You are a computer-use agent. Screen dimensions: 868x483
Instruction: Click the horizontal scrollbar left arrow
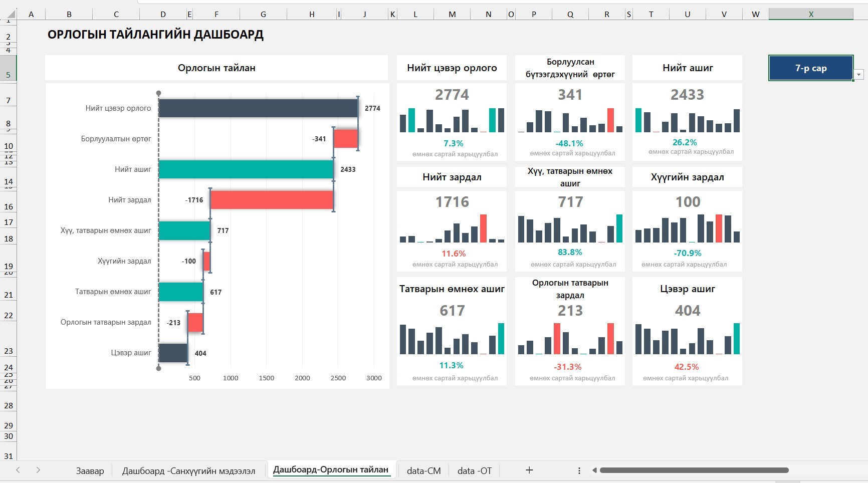pos(594,470)
